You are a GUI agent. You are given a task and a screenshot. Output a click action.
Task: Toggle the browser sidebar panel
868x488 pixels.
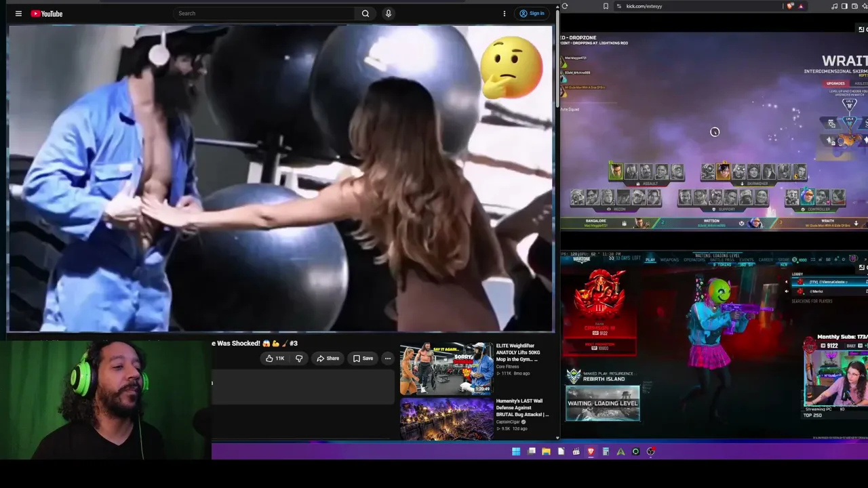tap(844, 6)
